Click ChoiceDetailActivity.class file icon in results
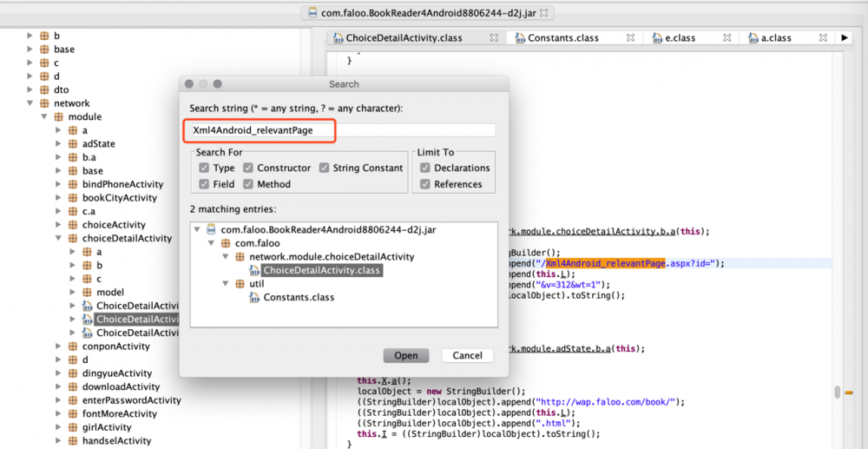This screenshot has width=868, height=449. tap(254, 271)
